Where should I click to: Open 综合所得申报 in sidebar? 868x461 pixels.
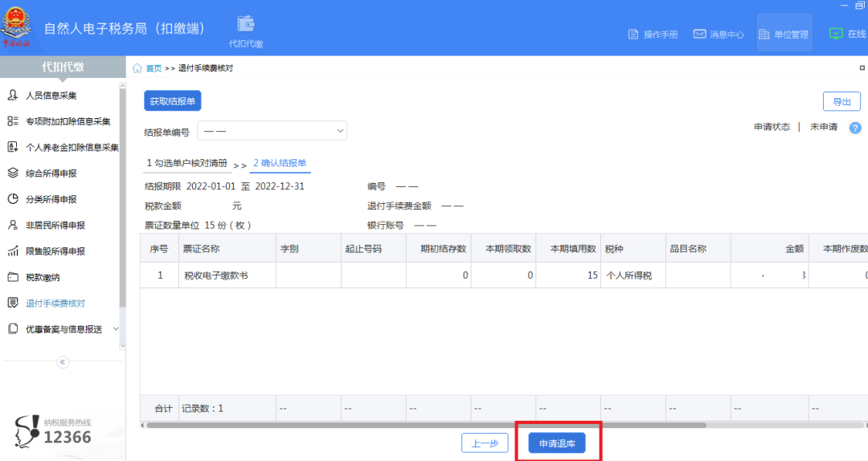51,173
